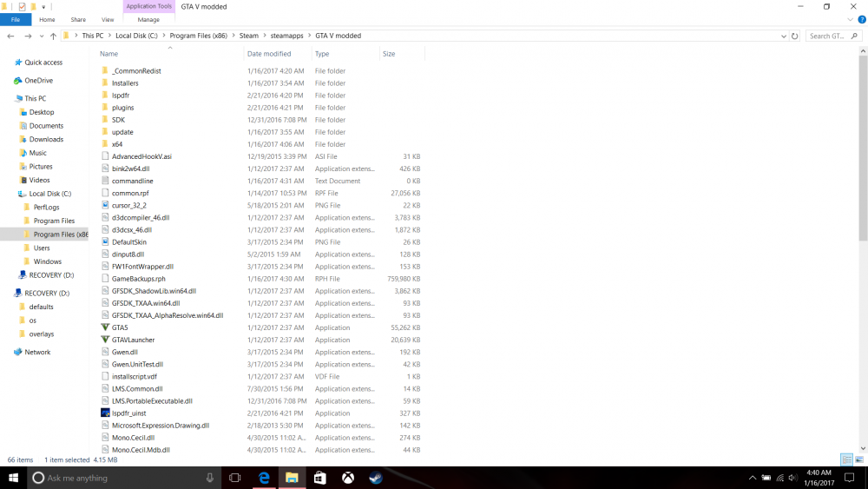Open the GTA5 application icon
The height and width of the screenshot is (489, 868).
point(105,327)
